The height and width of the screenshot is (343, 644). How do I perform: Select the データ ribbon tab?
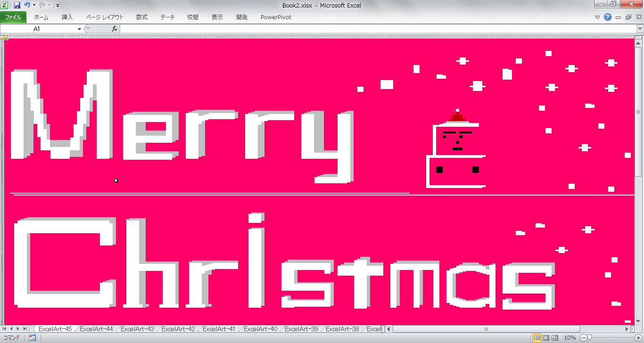tap(167, 17)
